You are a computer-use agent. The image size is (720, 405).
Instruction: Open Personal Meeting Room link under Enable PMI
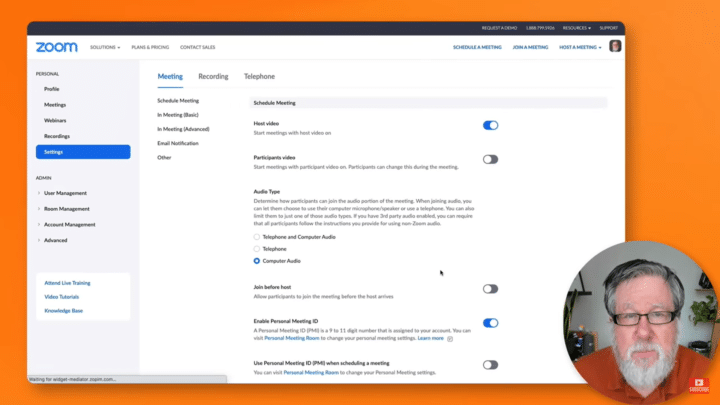coord(292,338)
